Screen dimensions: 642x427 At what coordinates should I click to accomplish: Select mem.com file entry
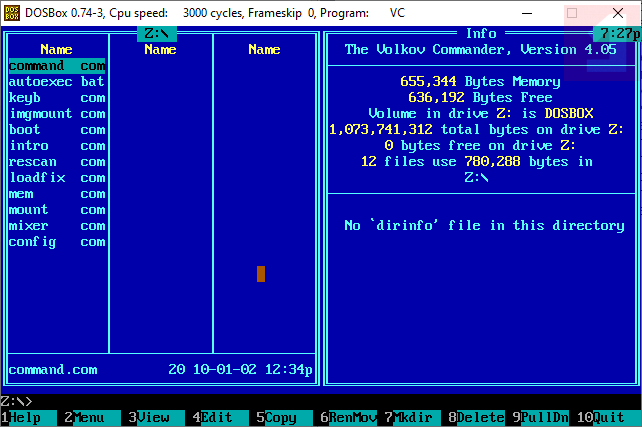click(57, 194)
